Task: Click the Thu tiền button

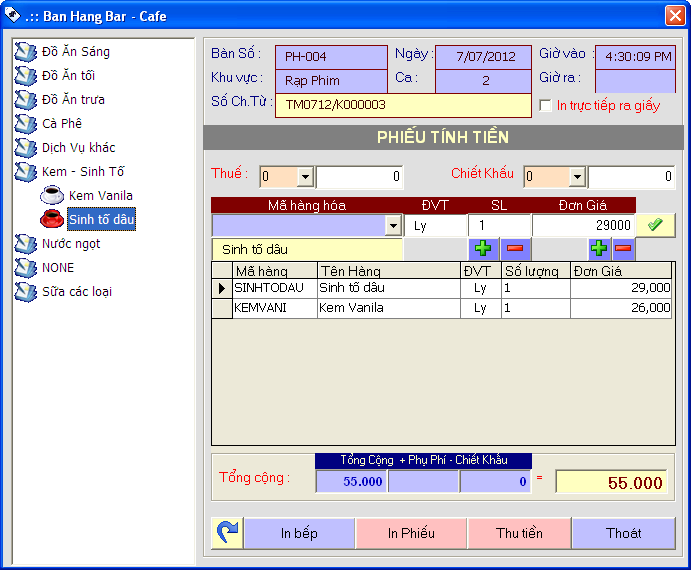Action: pos(519,533)
